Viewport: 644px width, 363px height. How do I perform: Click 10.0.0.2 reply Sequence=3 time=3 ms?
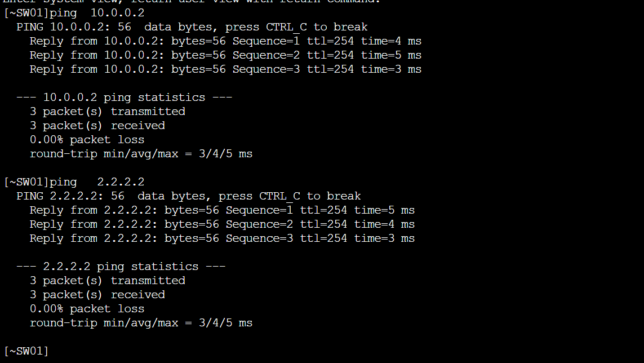[x=225, y=69]
